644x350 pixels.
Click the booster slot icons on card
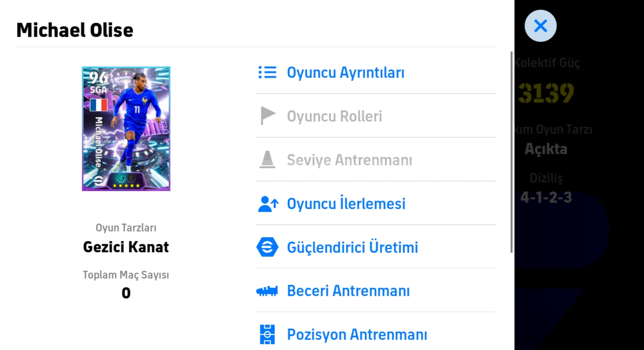(x=126, y=178)
